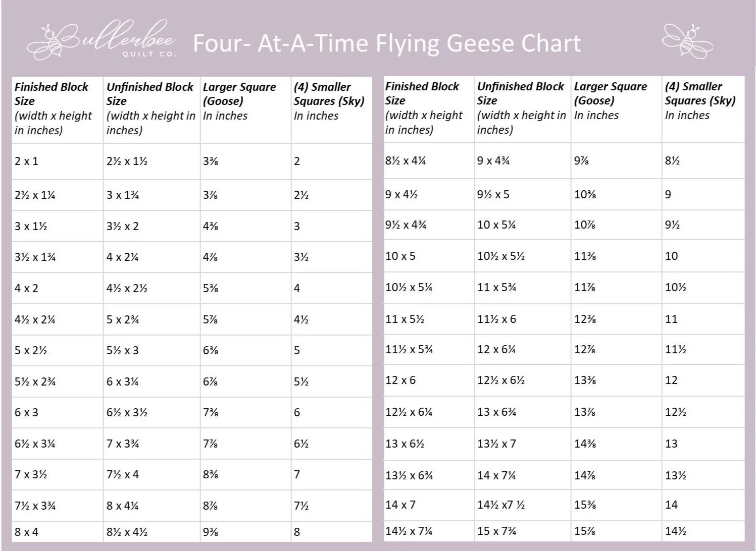The image size is (756, 551).
Task: Select the 7½ smaller squares cell
Action: [332, 506]
